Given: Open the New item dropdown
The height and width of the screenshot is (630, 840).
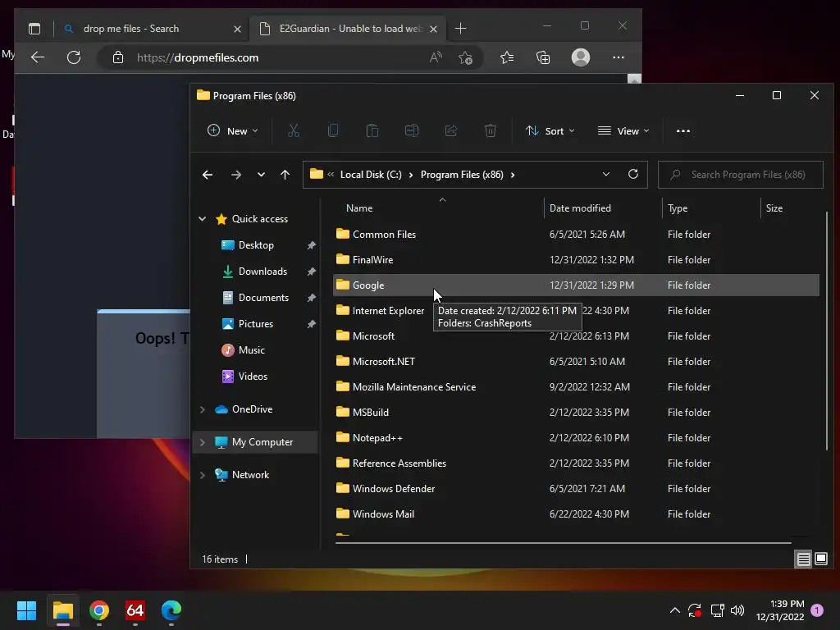Looking at the screenshot, I should click(x=232, y=130).
